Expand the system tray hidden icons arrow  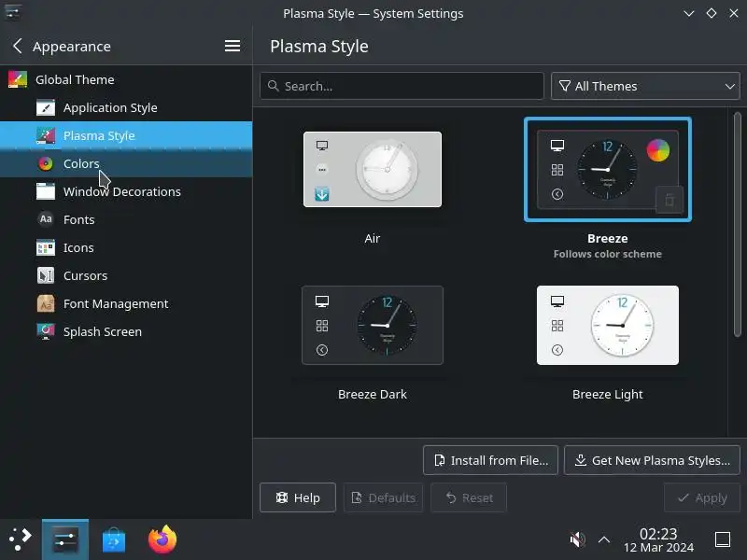coord(604,539)
